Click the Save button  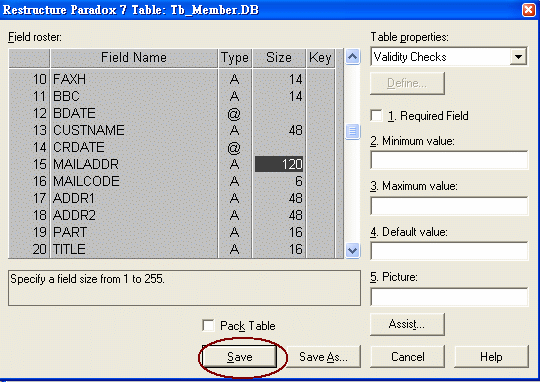click(x=239, y=357)
